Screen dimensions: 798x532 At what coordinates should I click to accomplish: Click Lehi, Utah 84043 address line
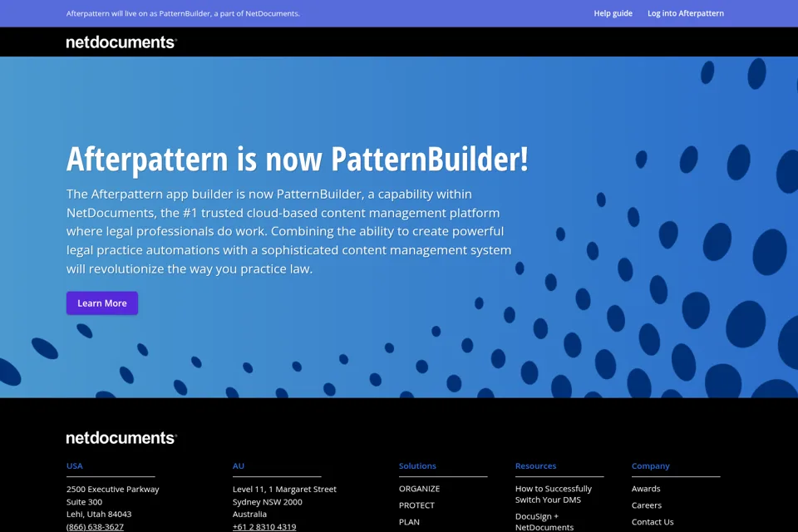(99, 515)
